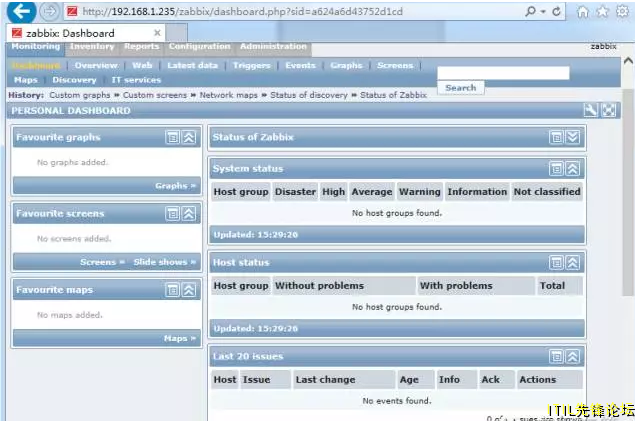This screenshot has width=635, height=421.
Task: Collapse the Last 20 issues widget
Action: [573, 357]
